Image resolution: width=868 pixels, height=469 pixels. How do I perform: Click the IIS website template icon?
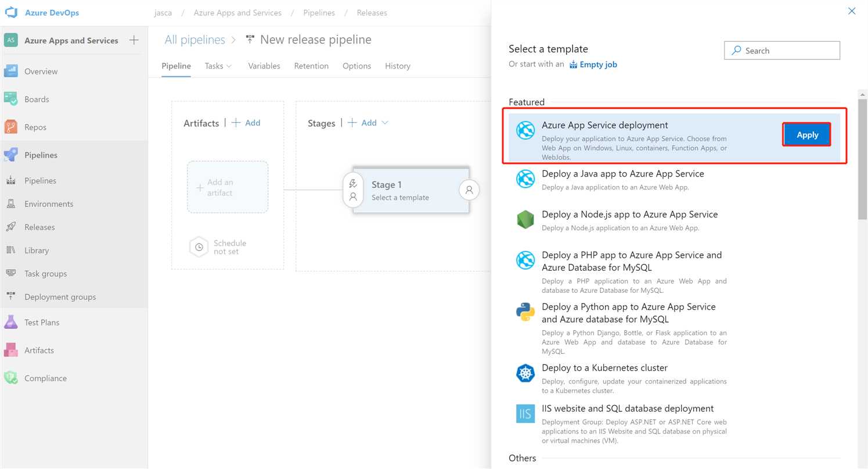tap(525, 414)
